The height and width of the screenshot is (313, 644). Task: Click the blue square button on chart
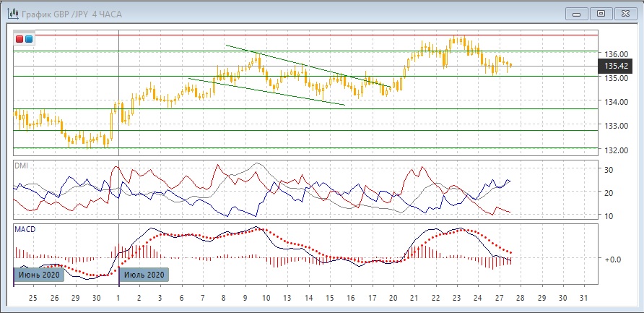pyautogui.click(x=28, y=39)
